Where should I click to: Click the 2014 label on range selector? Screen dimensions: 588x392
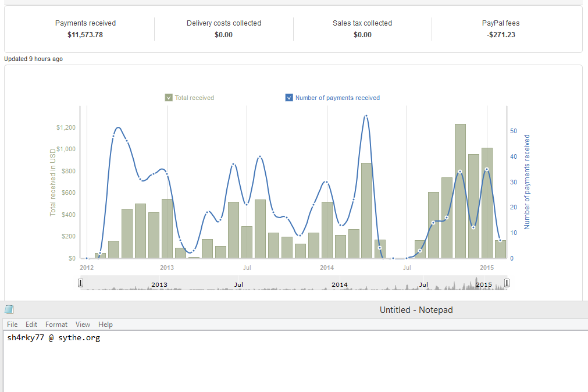tap(340, 285)
